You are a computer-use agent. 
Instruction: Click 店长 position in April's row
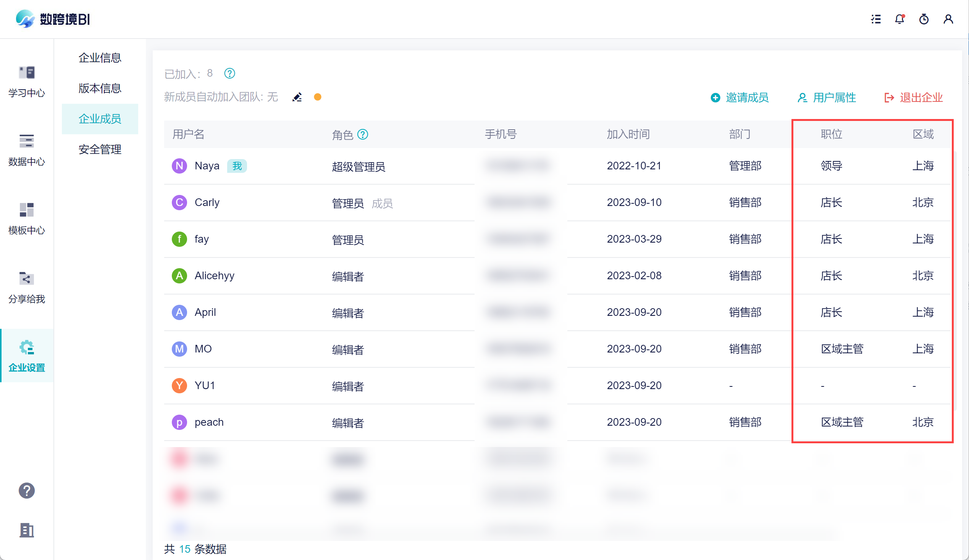pyautogui.click(x=831, y=312)
